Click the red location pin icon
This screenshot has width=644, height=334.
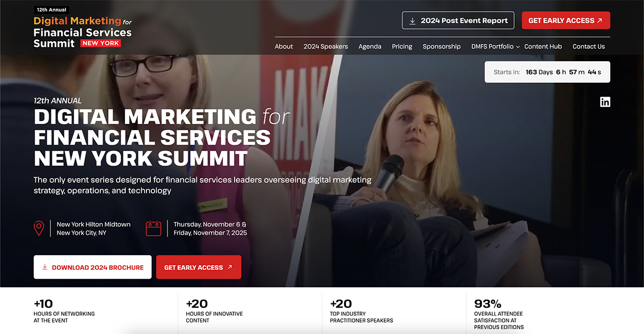pyautogui.click(x=39, y=228)
